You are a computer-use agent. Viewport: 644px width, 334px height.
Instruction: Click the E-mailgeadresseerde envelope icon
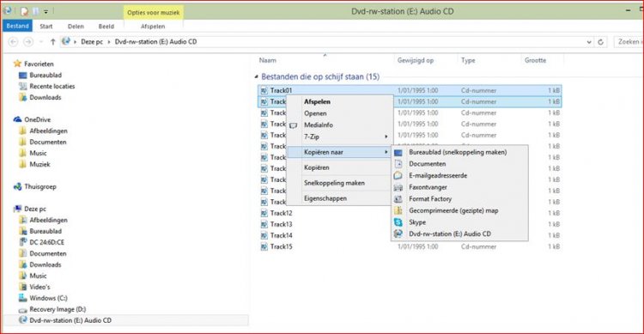pyautogui.click(x=398, y=175)
